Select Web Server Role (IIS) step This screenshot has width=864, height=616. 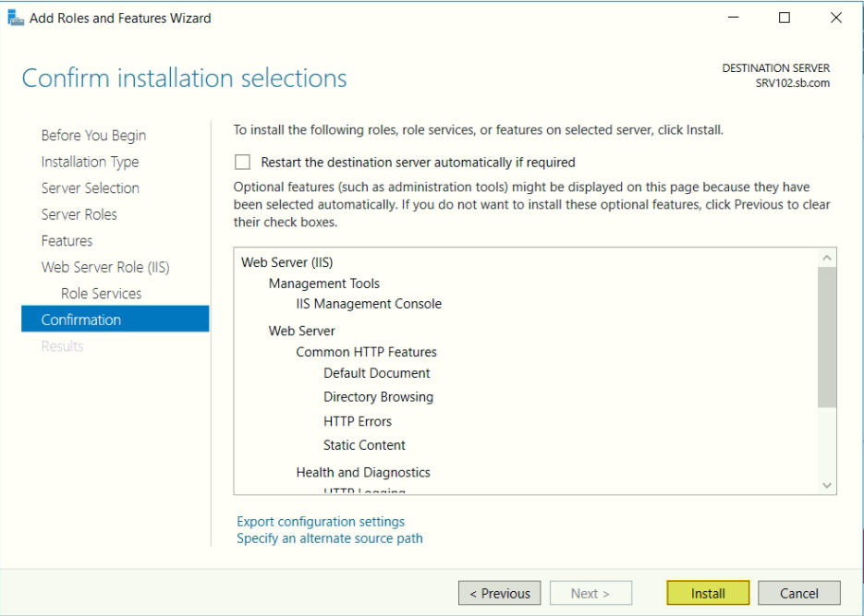point(105,268)
